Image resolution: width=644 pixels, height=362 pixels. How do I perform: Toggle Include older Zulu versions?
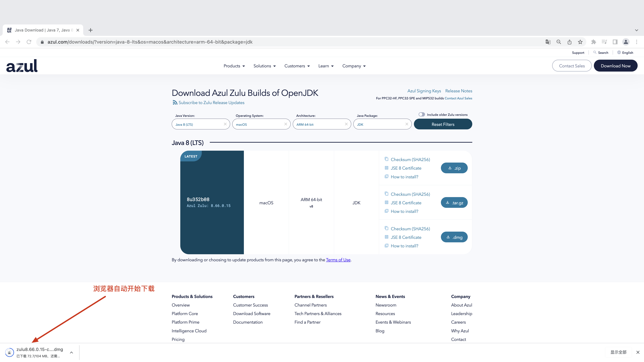click(421, 114)
